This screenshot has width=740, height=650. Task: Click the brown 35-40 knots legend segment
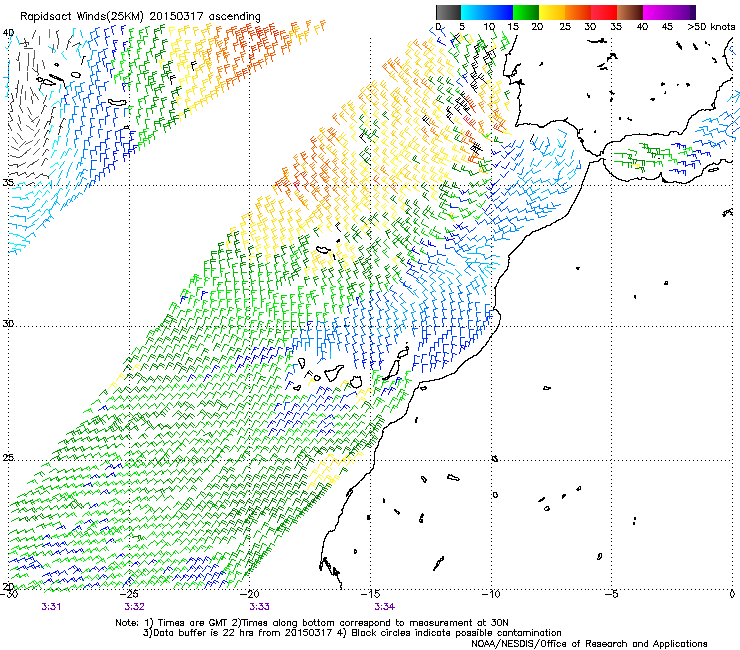[630, 12]
